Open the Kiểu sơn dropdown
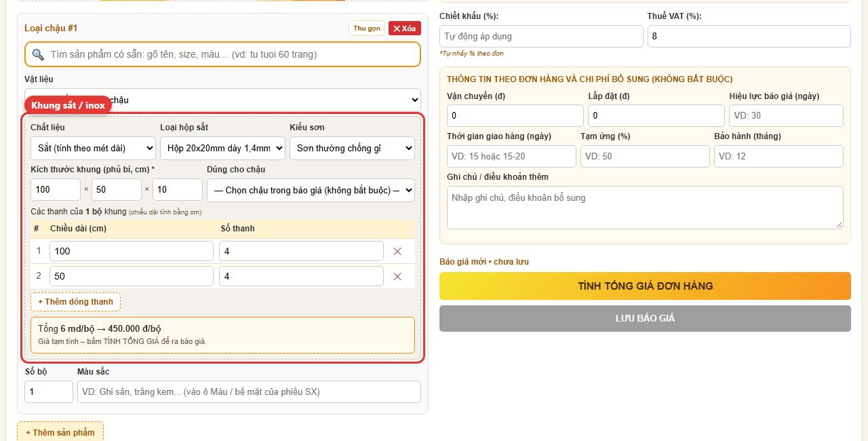The height and width of the screenshot is (441, 868). tap(352, 148)
